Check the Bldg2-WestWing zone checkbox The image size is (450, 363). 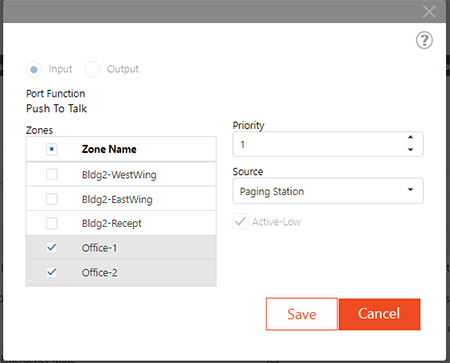[x=52, y=174]
